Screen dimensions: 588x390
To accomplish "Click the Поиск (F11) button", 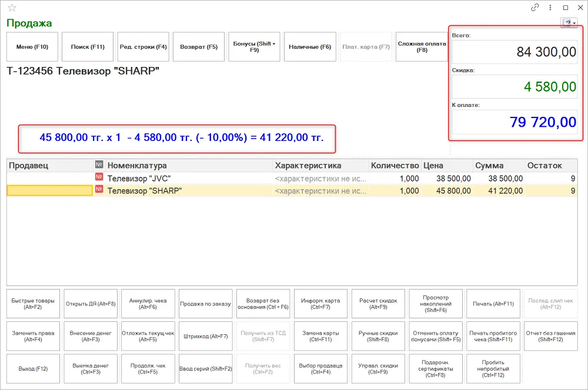I will [x=88, y=47].
